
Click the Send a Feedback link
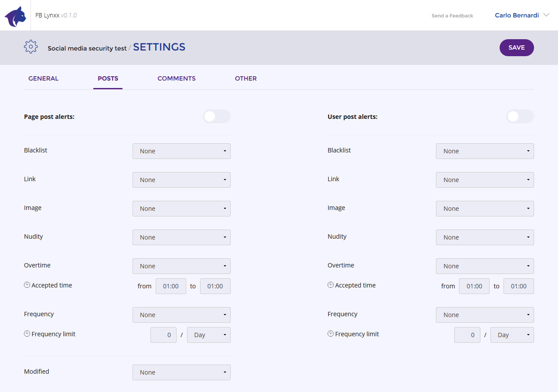452,16
